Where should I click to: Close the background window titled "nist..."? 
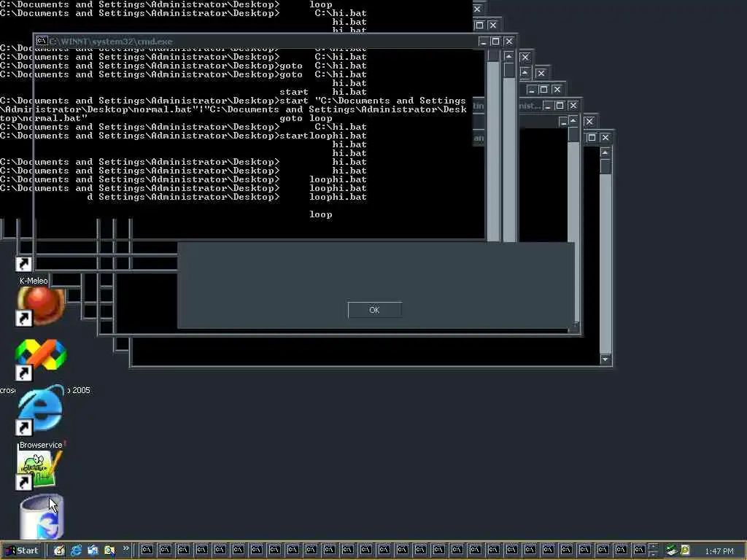[x=573, y=106]
